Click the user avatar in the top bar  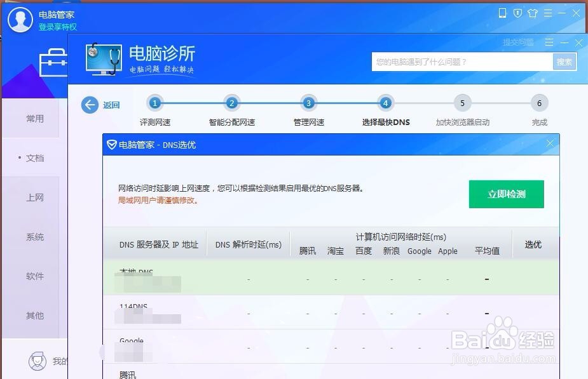(x=20, y=20)
